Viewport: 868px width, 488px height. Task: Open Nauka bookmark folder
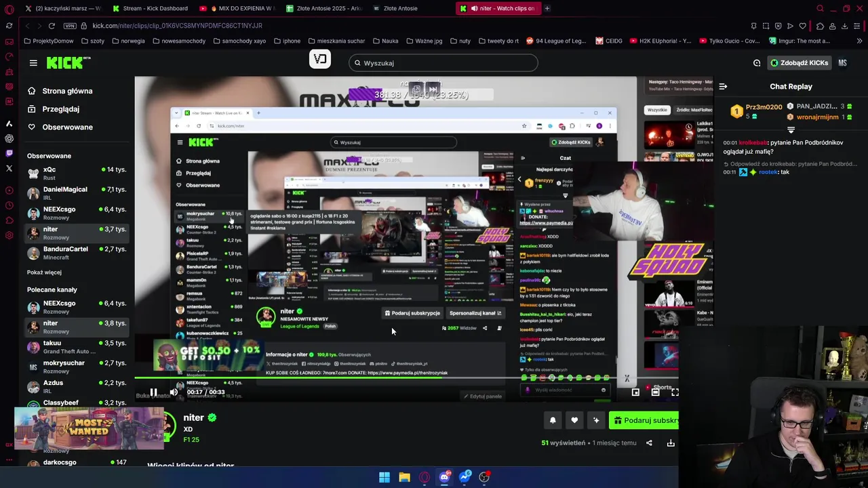click(x=384, y=41)
